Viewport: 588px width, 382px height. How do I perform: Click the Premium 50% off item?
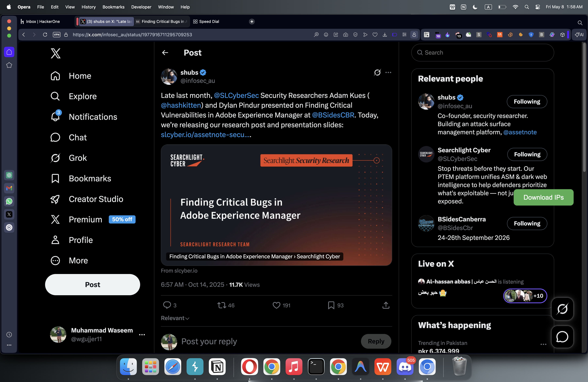(93, 219)
